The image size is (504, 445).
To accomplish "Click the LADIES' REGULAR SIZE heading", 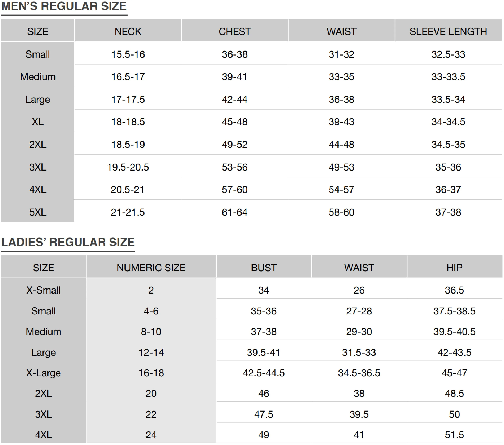I will pos(68,242).
